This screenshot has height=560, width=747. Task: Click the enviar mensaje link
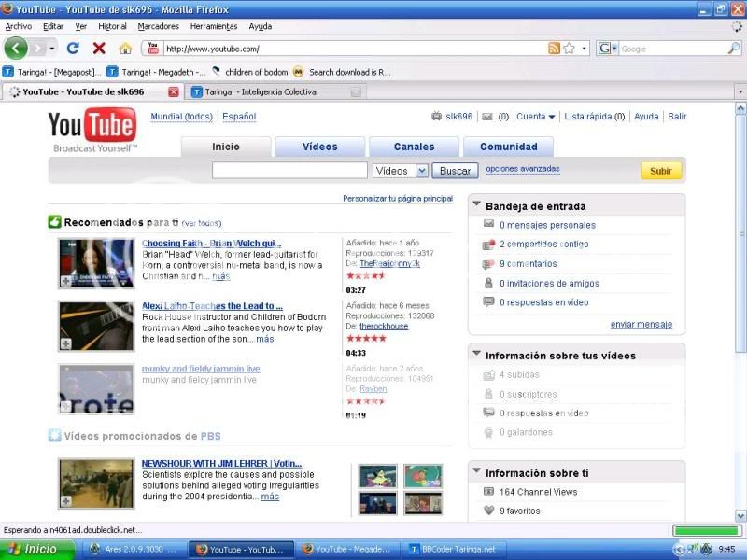click(x=641, y=325)
